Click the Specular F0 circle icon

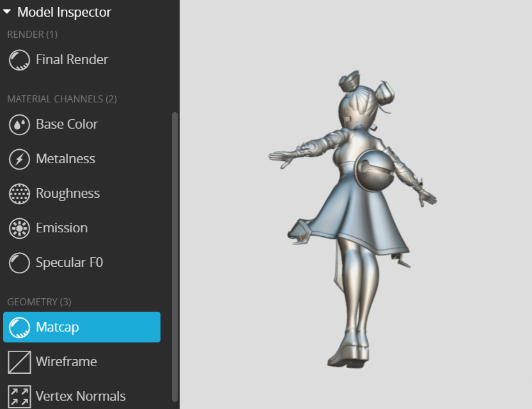coord(19,263)
